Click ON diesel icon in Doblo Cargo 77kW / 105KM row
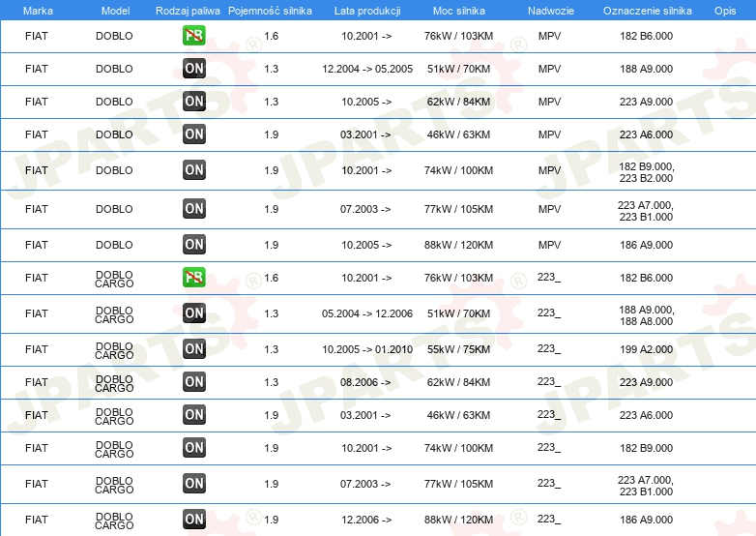 [x=193, y=483]
